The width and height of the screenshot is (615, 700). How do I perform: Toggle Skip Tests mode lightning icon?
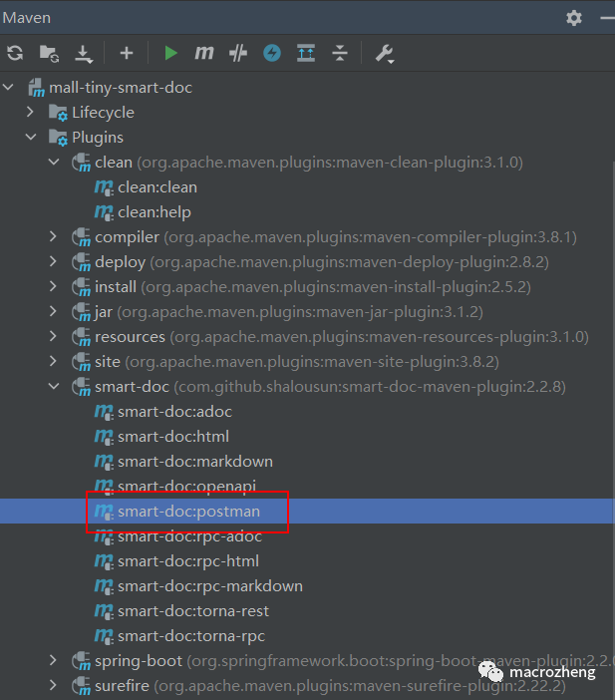(272, 54)
